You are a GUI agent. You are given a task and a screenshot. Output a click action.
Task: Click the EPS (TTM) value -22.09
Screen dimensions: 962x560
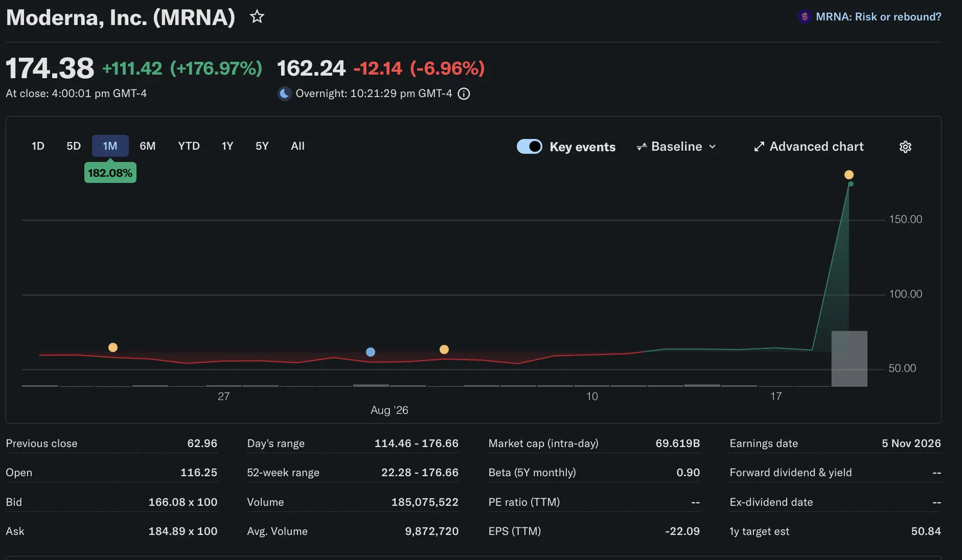[x=682, y=531]
